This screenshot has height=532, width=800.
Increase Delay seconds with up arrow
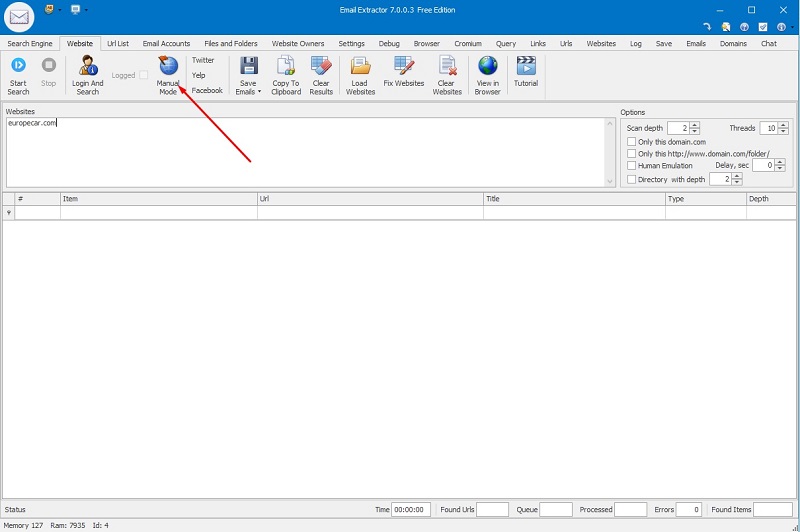pyautogui.click(x=780, y=162)
